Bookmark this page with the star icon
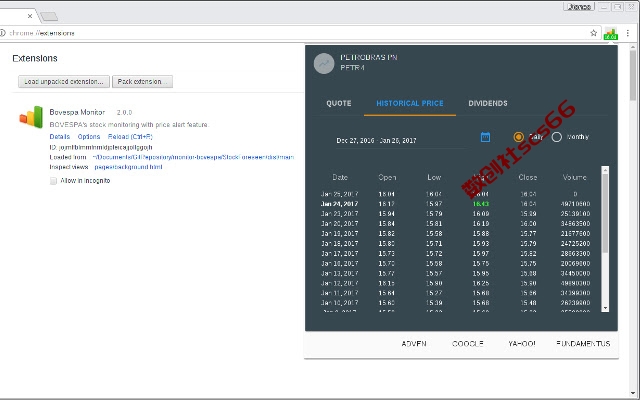This screenshot has width=640, height=400. point(593,33)
